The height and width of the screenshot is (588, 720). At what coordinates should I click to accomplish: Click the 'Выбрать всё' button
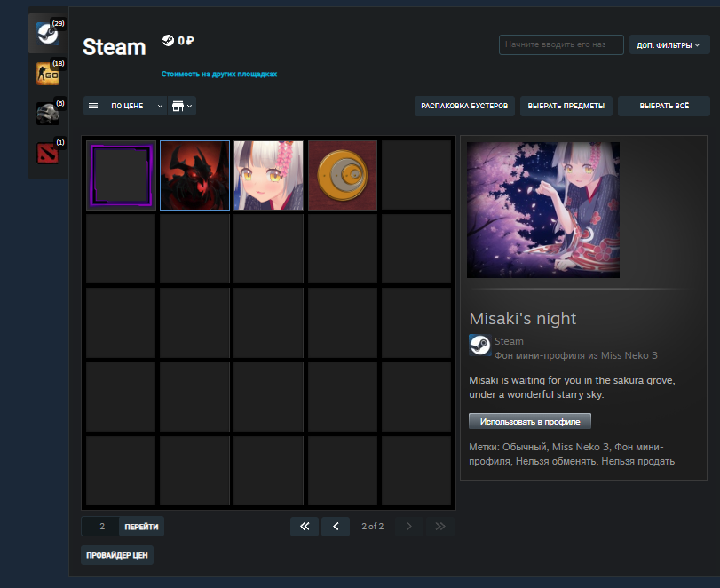pyautogui.click(x=664, y=107)
